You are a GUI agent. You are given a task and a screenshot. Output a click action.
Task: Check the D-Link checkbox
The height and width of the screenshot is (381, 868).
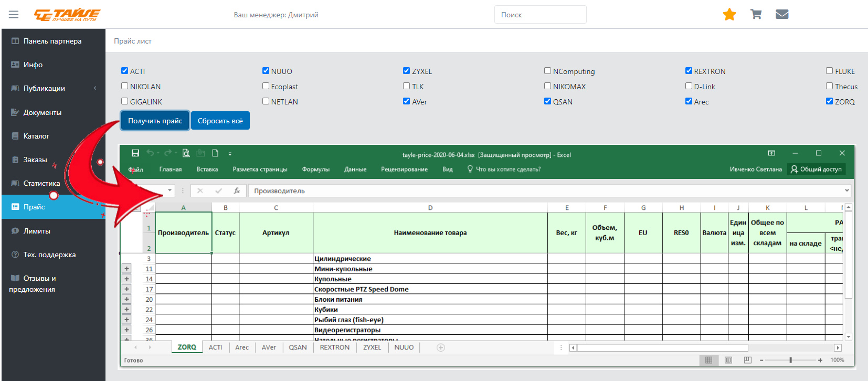coord(689,86)
